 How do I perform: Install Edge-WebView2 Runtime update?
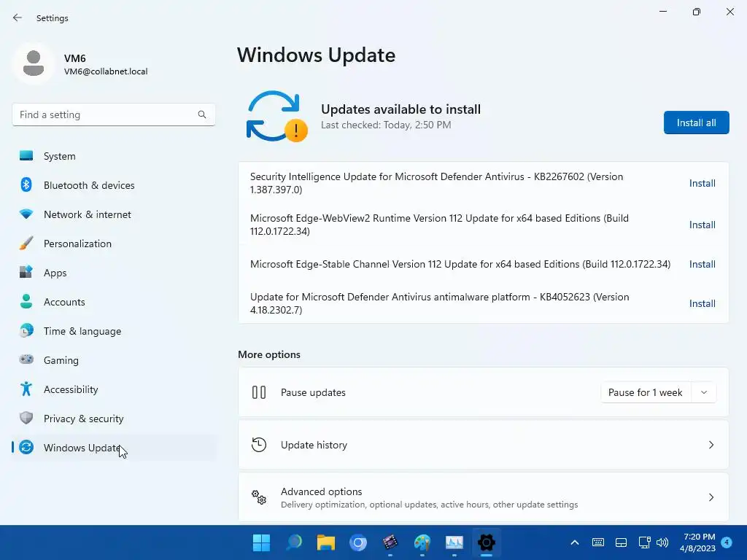click(x=703, y=225)
